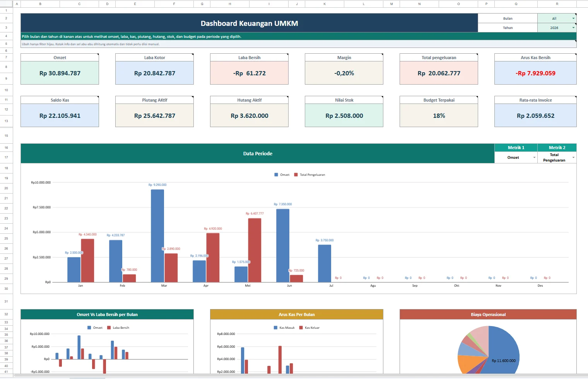Click the Arus Kas Bersih value -Rp 7.929.059

[x=536, y=73]
